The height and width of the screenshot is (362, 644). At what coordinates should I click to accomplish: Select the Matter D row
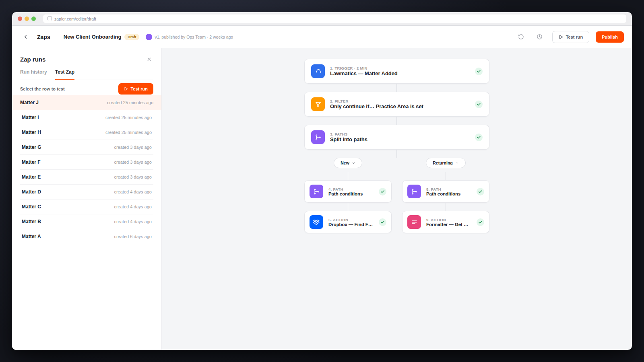(87, 192)
